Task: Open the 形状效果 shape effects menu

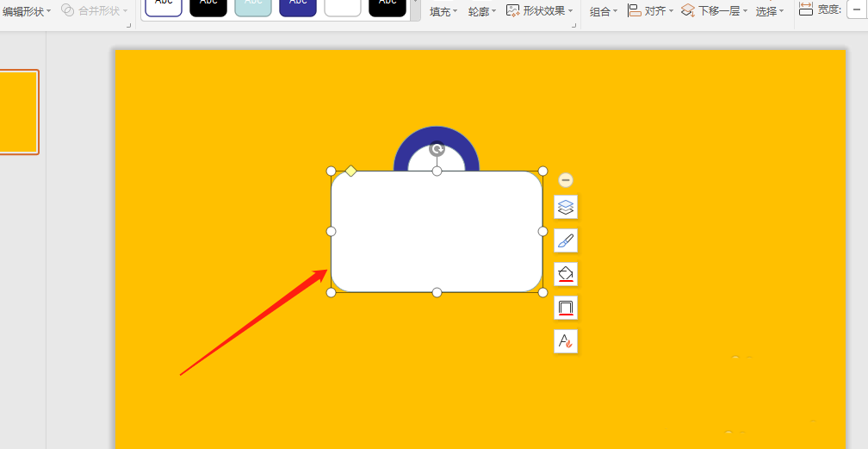Action: click(540, 11)
